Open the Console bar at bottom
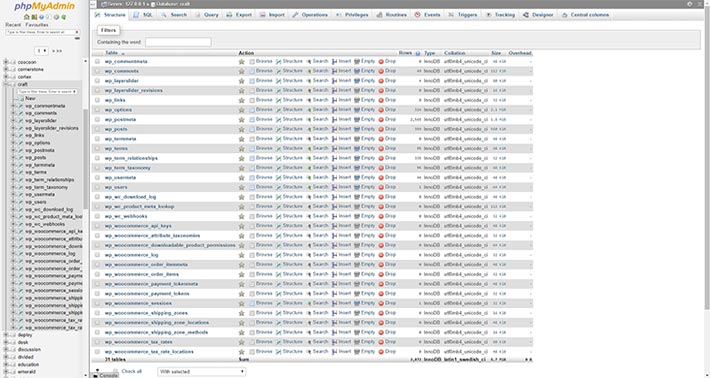The height and width of the screenshot is (378, 710). [106, 375]
